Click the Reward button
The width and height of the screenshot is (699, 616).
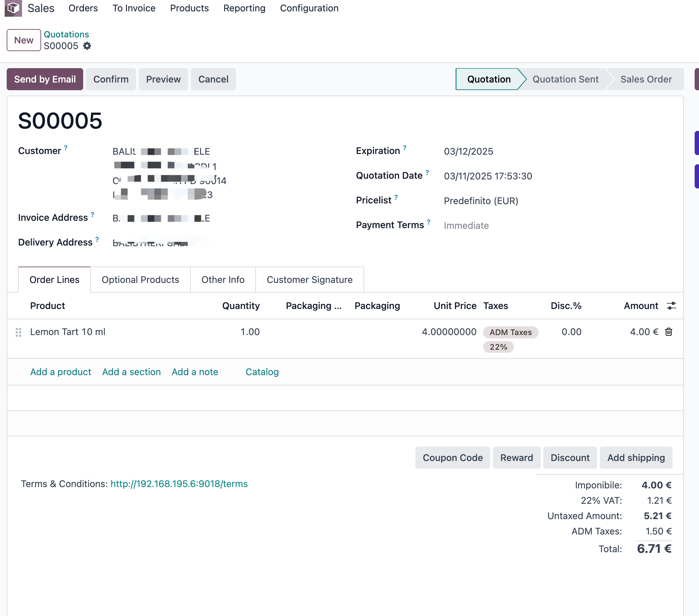point(517,458)
